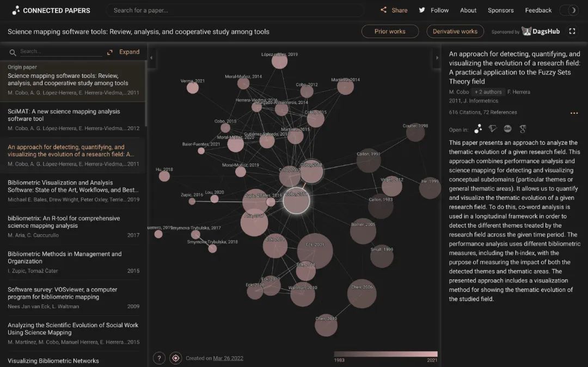Select the Lou, 2020 graph node

click(215, 199)
